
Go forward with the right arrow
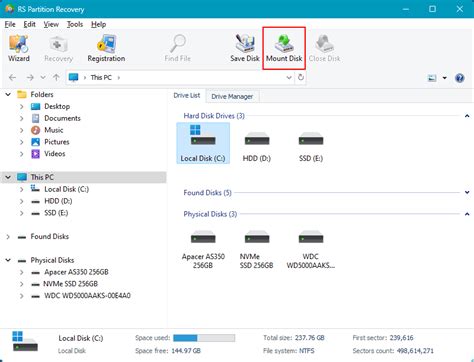[30, 78]
